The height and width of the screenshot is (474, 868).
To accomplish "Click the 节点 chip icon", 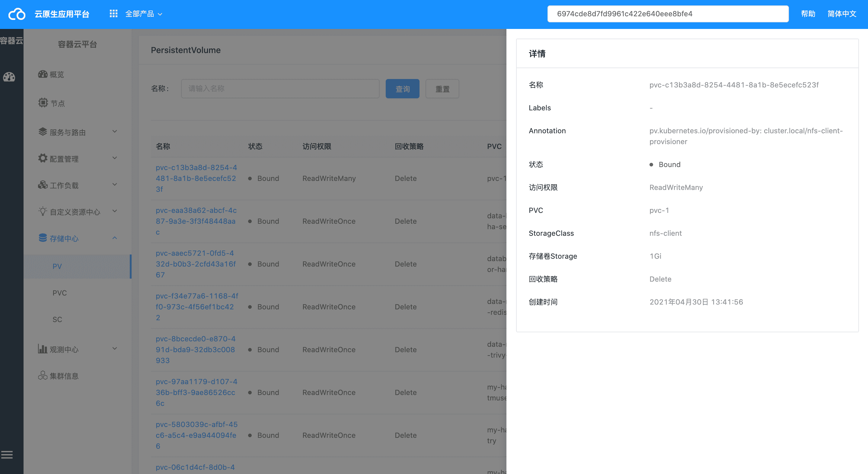I will [43, 103].
